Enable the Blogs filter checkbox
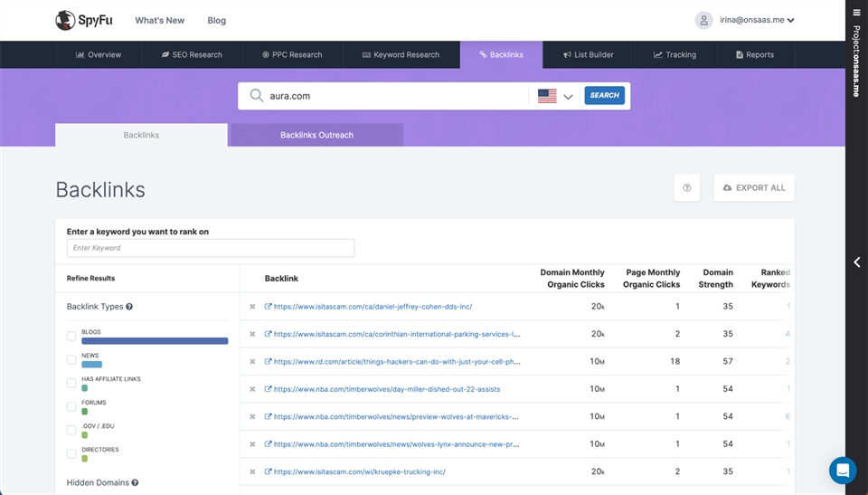868x495 pixels. [71, 337]
